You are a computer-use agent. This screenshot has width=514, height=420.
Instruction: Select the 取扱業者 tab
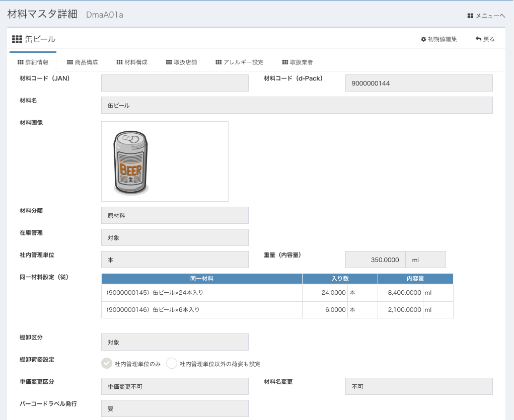click(298, 62)
